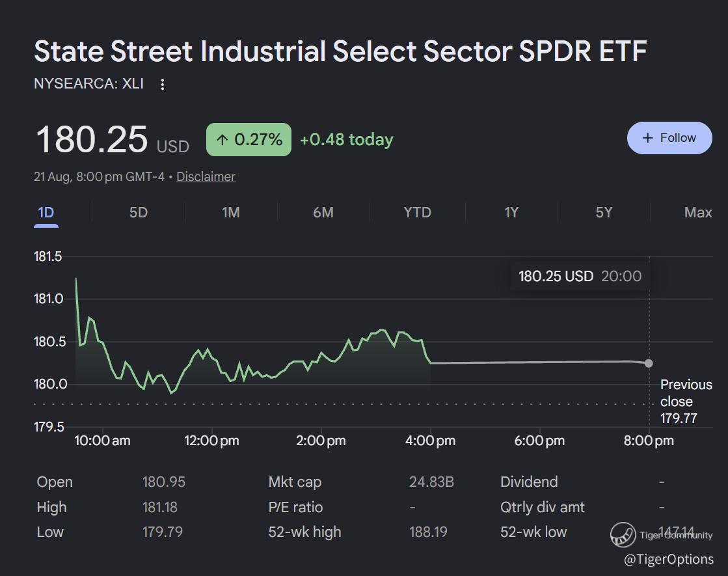Click the 21 Aug, 8:00 pm GMT-4 timestamp
728x576 pixels.
tap(99, 176)
